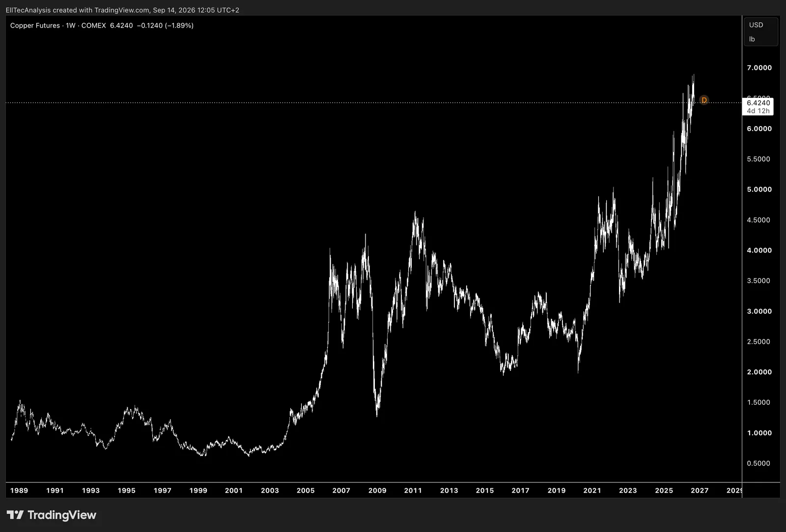The image size is (786, 532).
Task: Click the 1989 year label on time axis
Action: pos(19,490)
